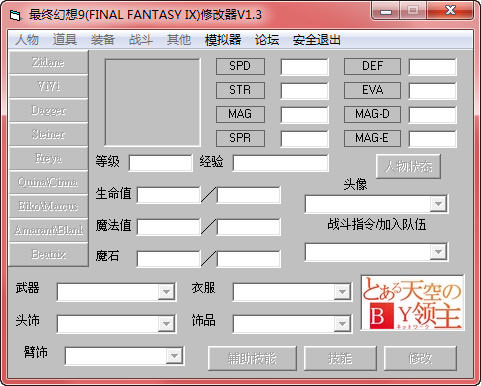Screen dimensions: 481x386
Task: Click the current 生命值 HP field
Action: click(x=169, y=195)
